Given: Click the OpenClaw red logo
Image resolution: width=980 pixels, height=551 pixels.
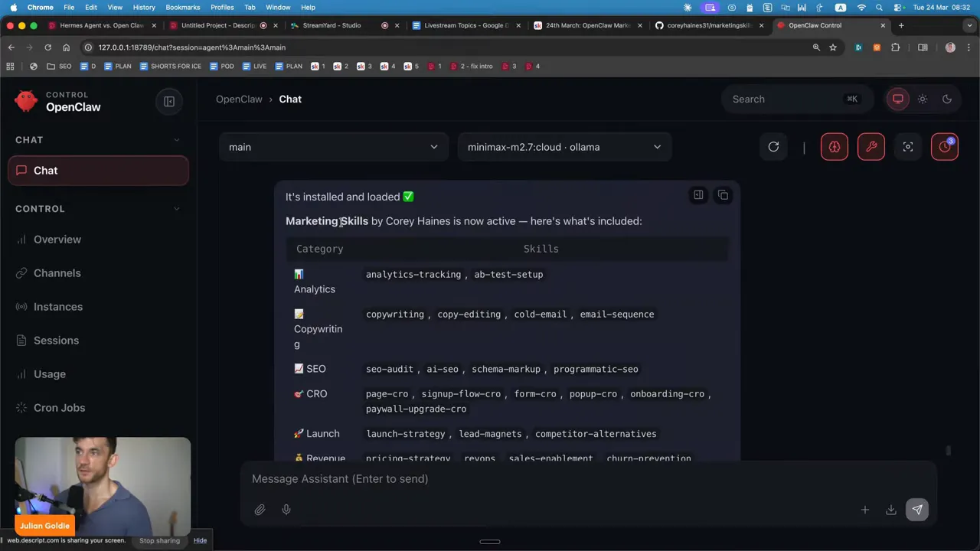Looking at the screenshot, I should [x=26, y=101].
